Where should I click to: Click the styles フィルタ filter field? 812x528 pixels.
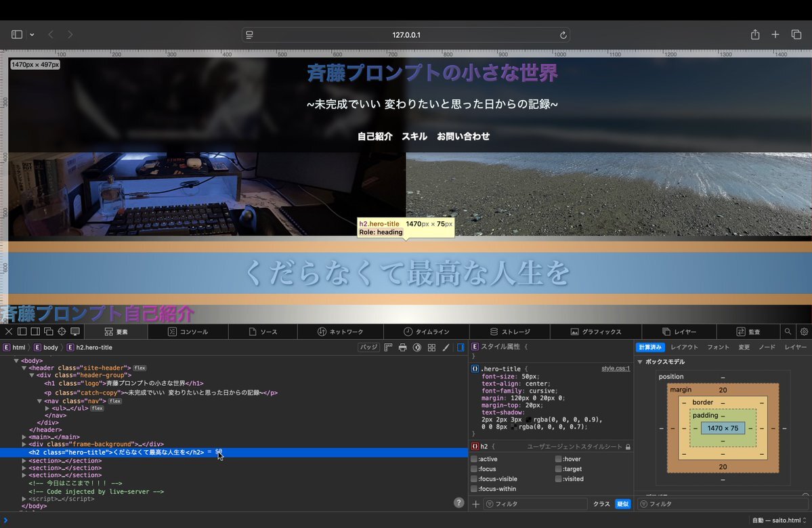[x=536, y=504]
